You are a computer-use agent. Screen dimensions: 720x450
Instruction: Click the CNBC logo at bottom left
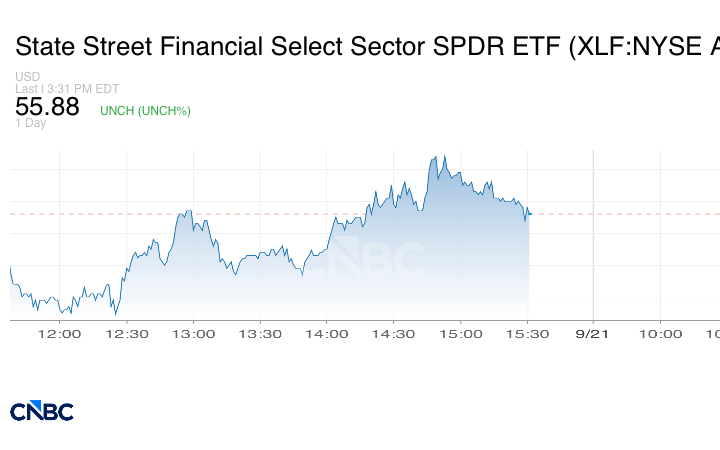point(42,411)
